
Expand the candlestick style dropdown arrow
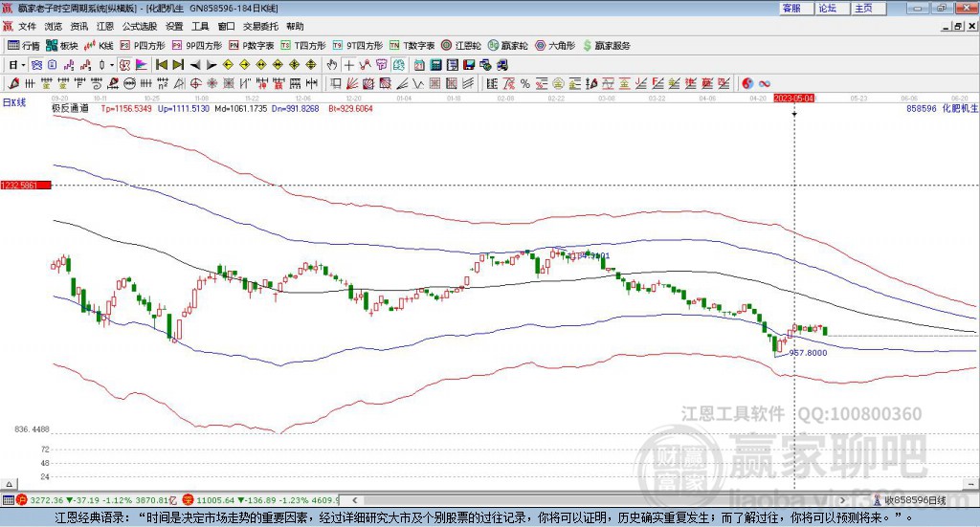(112, 65)
